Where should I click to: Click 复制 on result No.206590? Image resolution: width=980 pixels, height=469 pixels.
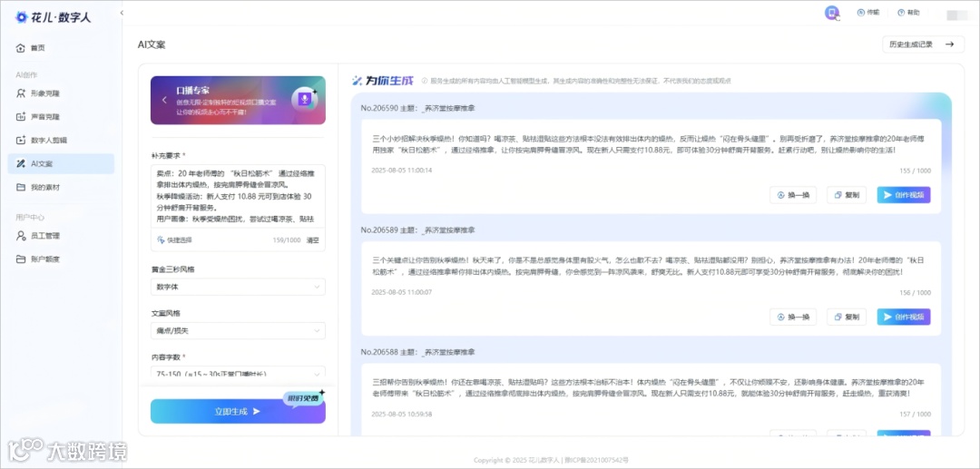847,195
